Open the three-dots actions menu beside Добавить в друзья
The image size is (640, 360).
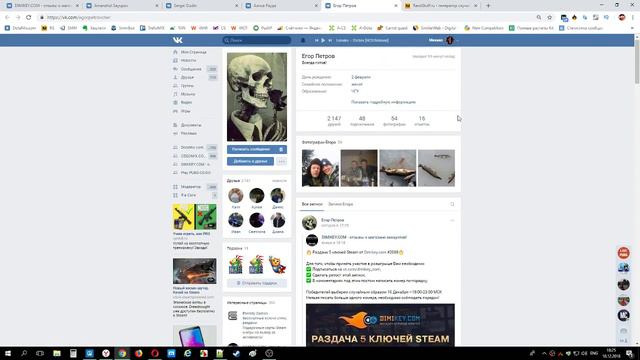pos(282,161)
